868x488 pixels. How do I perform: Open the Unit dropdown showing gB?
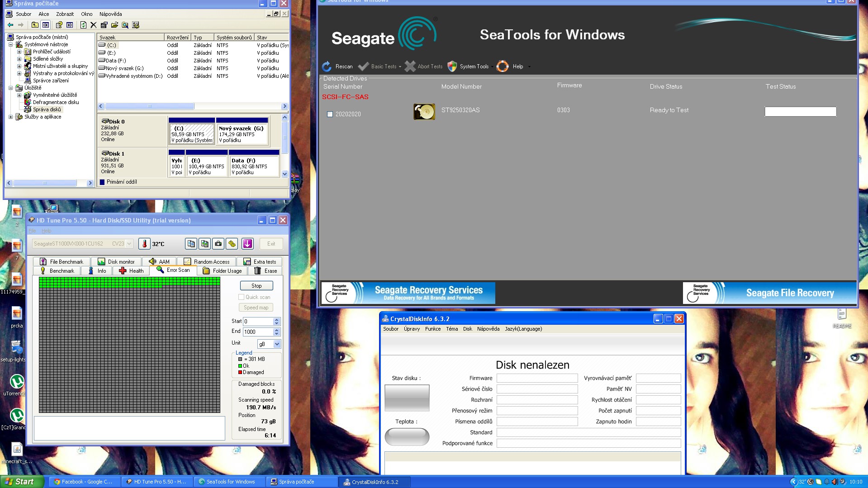tap(277, 344)
